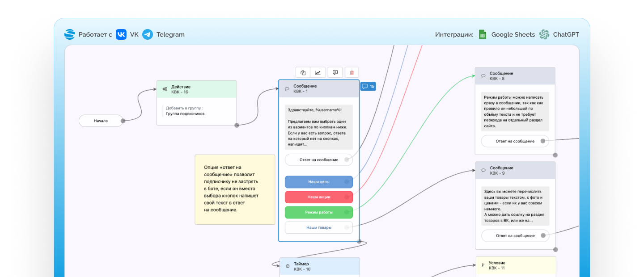Click the clock icon on the timer block KBK-10
The height and width of the screenshot is (277, 644).
pos(287,267)
